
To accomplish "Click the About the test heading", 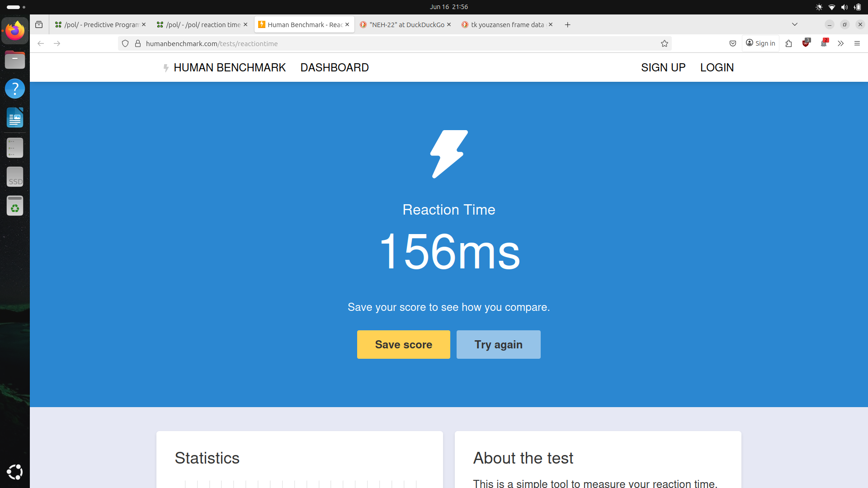I will (523, 458).
